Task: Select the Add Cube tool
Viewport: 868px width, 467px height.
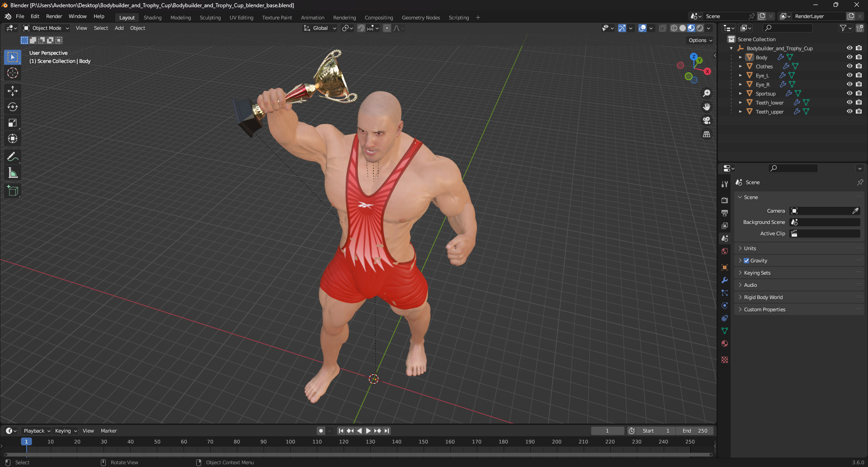Action: click(13, 191)
